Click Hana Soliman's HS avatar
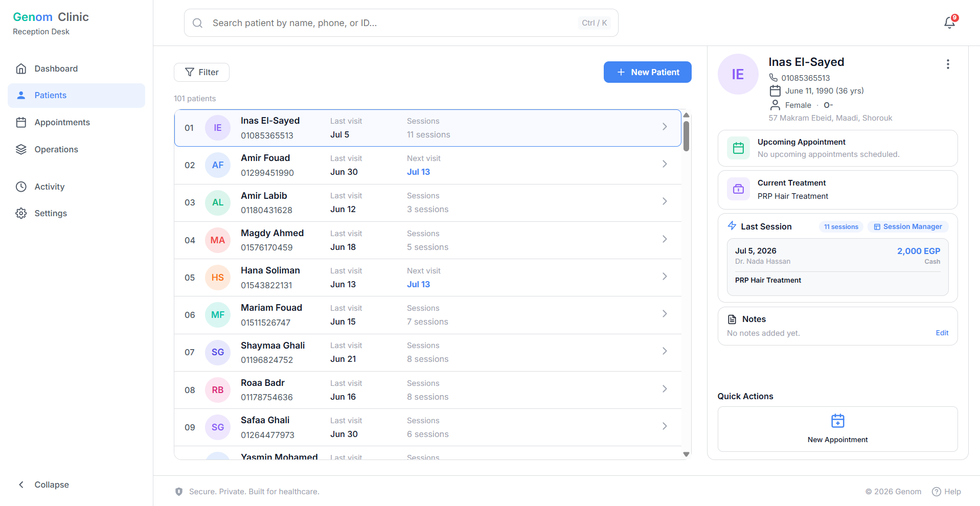Viewport: 980px width, 506px height. (218, 278)
